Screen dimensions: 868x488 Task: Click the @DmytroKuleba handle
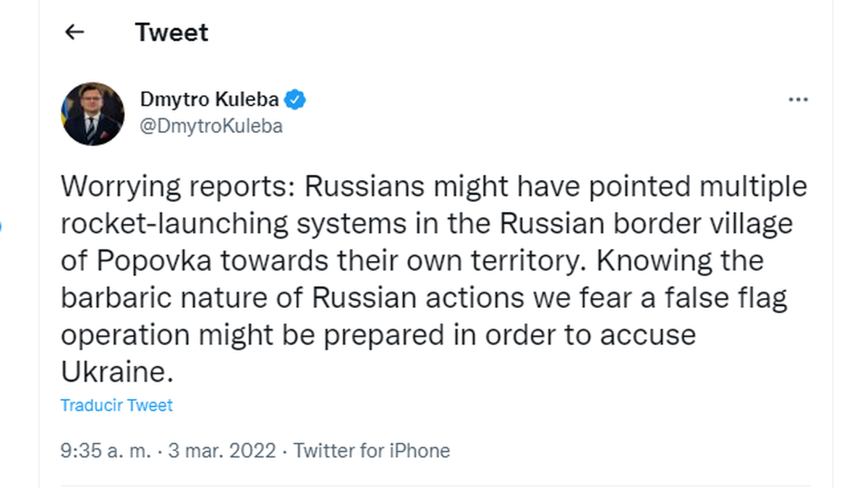(210, 126)
